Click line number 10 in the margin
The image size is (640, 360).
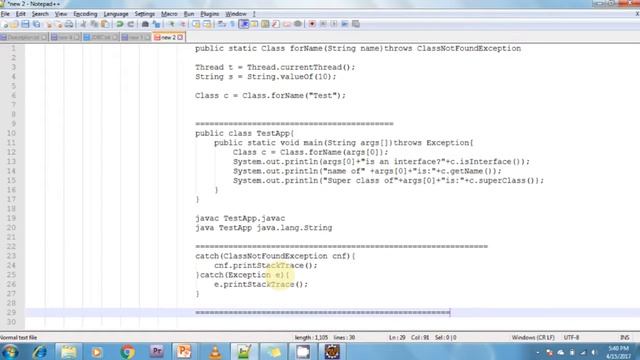tap(11, 133)
